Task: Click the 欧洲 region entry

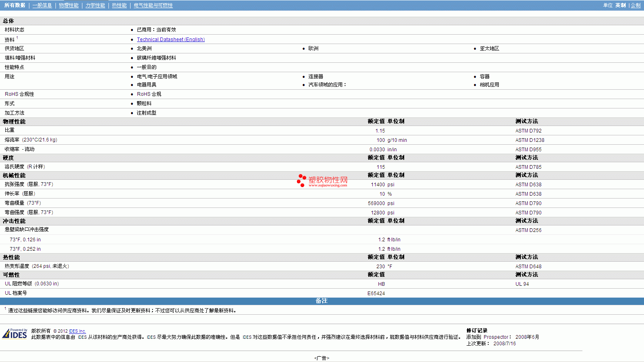Action: [313, 49]
